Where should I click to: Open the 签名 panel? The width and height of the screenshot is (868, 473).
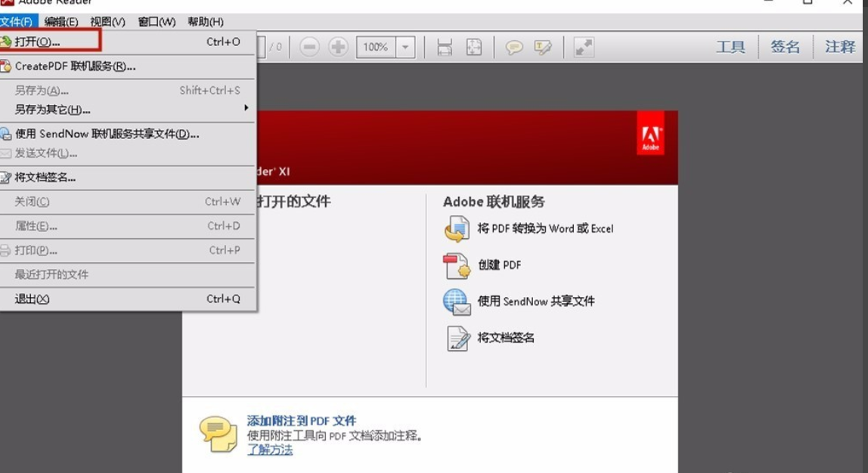coord(786,45)
